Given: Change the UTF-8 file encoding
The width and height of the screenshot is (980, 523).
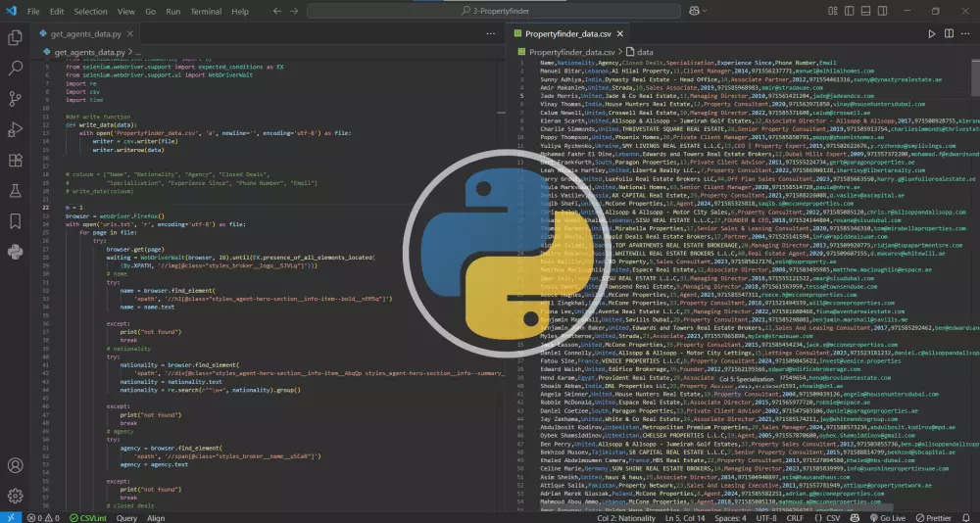Looking at the screenshot, I should [766, 518].
